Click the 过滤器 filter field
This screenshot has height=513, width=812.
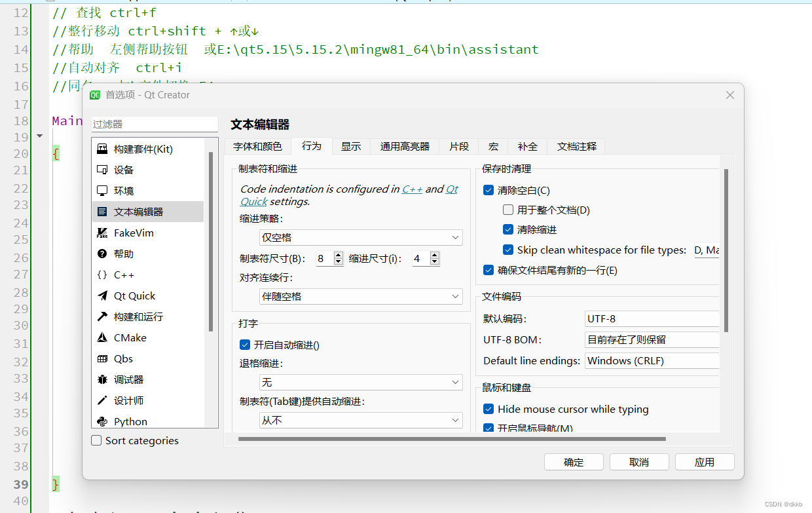[x=155, y=124]
